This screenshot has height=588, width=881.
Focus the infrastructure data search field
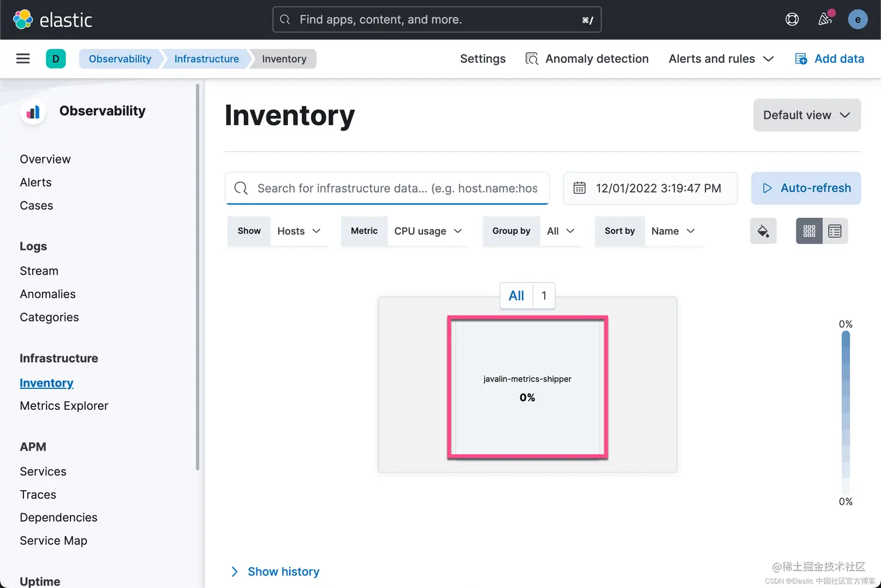tap(387, 188)
